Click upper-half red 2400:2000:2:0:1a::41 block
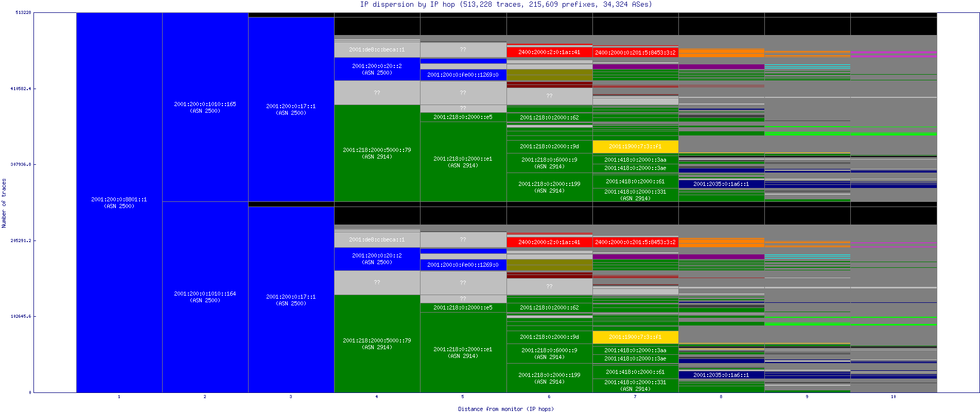 550,52
